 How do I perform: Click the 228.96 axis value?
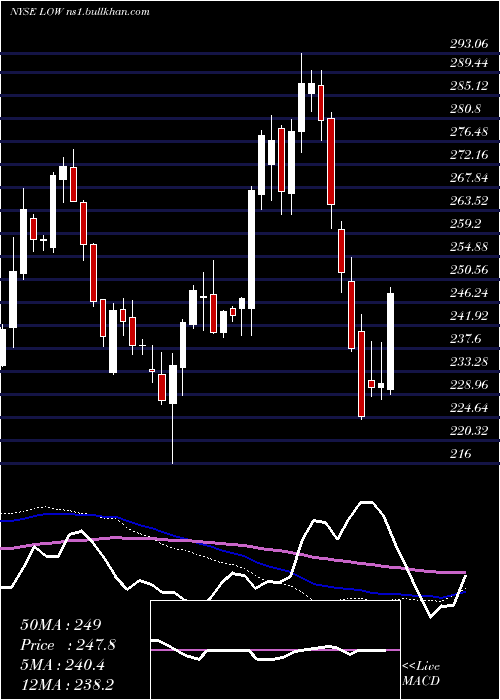pyautogui.click(x=468, y=385)
